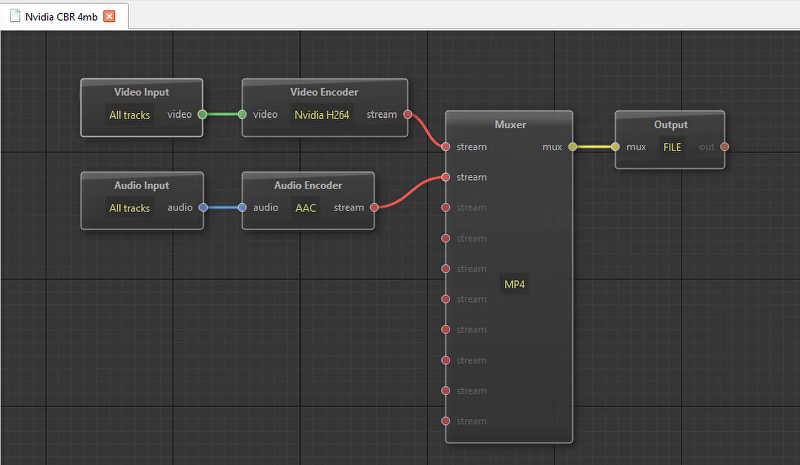Click the Audio Input audio output port
Image resolution: width=800 pixels, height=465 pixels.
pos(203,208)
